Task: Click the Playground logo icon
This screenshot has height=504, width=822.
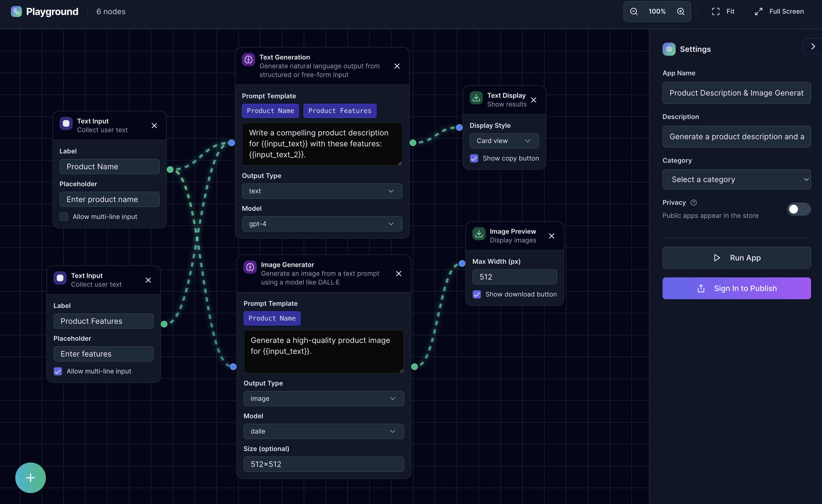Action: click(x=16, y=11)
